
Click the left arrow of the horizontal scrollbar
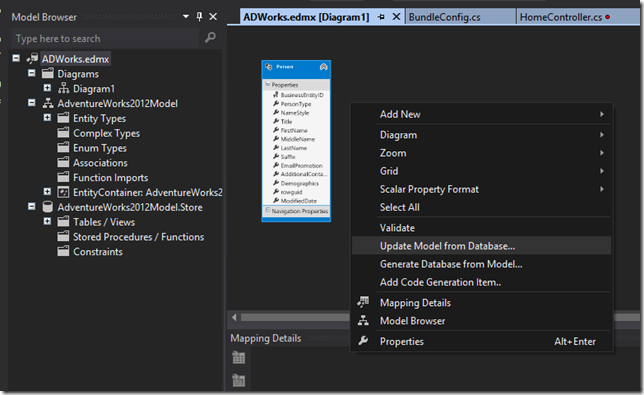(x=234, y=317)
